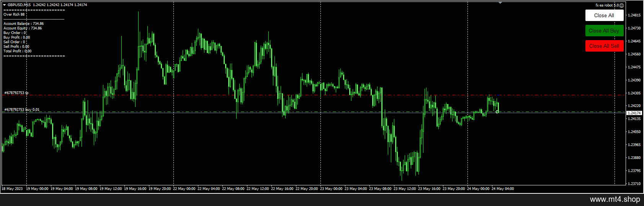
Task: Click "18 May 2023" on the time axis
Action: point(12,189)
